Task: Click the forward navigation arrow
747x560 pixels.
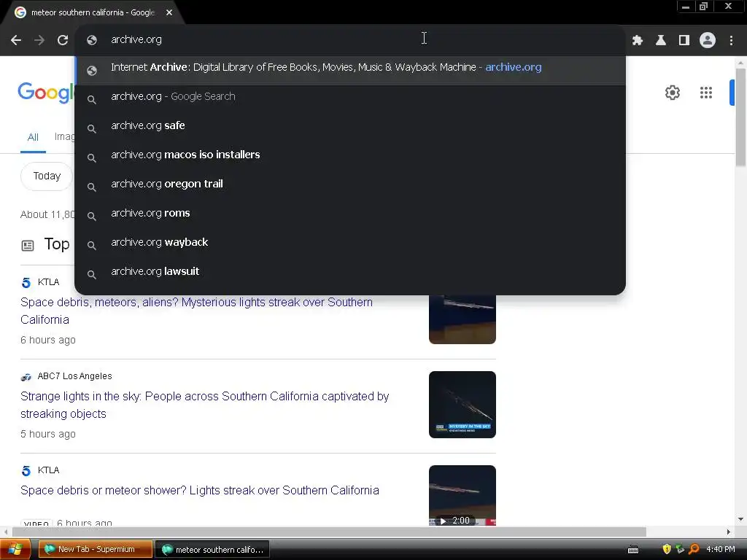Action: pos(39,41)
